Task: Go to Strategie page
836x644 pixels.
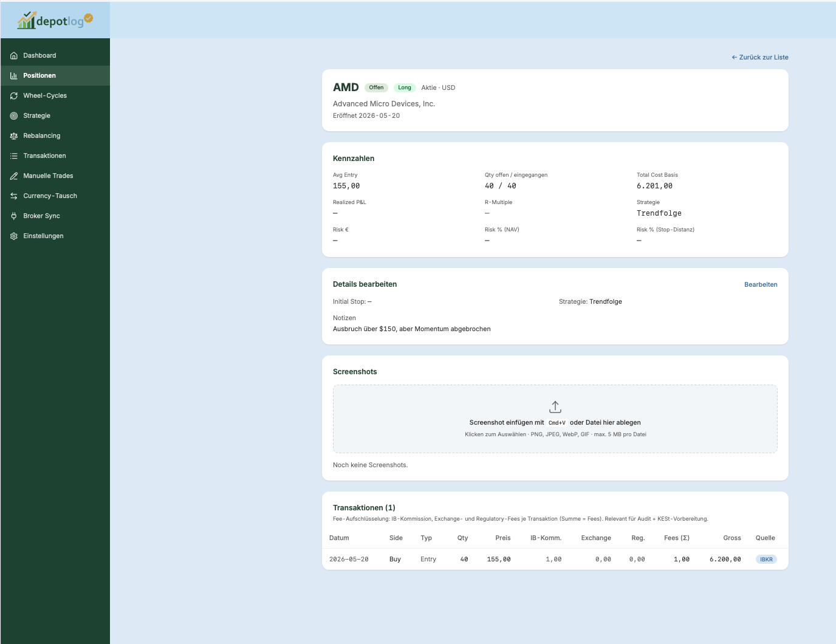Action: [55, 116]
